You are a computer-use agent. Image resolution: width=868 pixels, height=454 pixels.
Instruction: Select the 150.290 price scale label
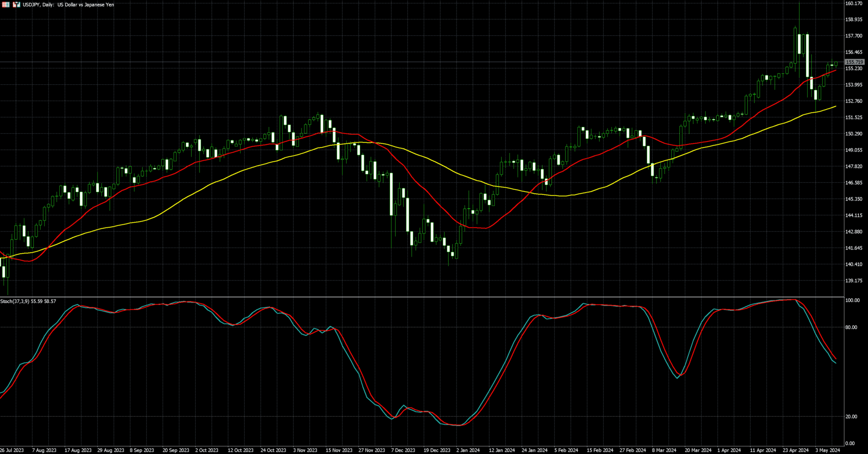tap(854, 134)
